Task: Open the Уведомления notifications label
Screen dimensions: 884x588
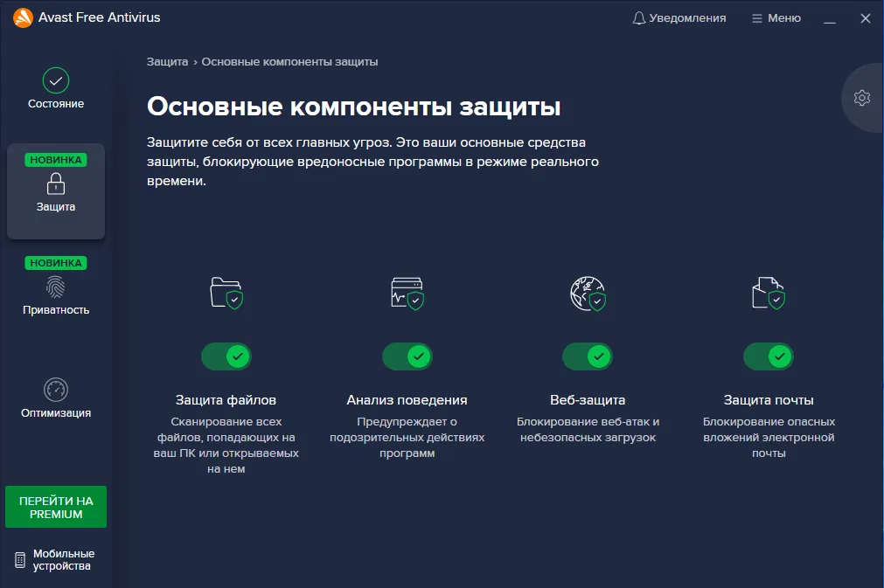Action: (687, 18)
